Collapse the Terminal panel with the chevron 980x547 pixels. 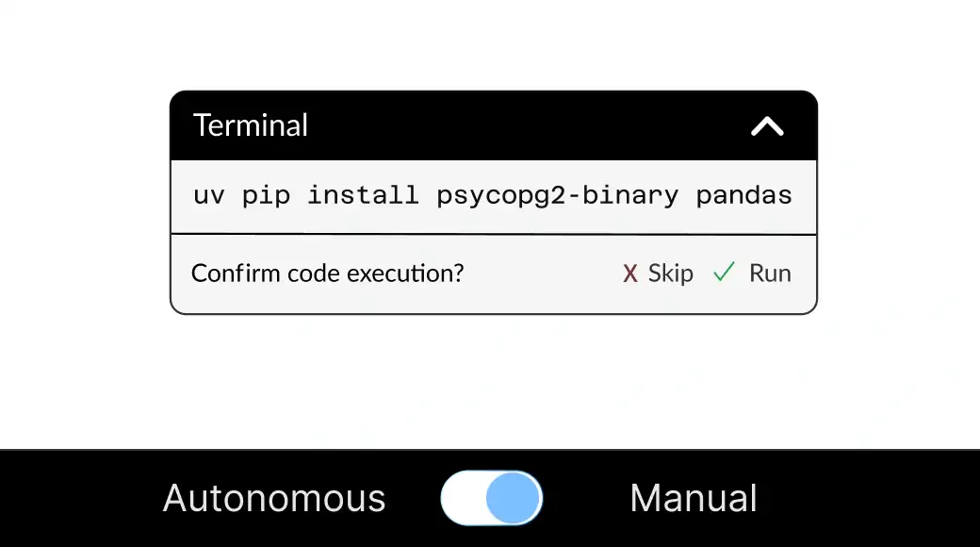(767, 126)
